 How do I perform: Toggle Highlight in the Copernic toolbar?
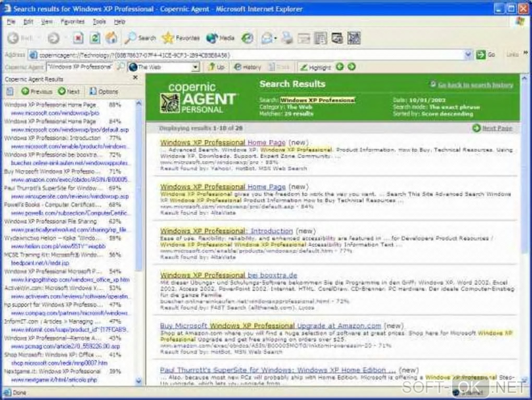tap(316, 67)
